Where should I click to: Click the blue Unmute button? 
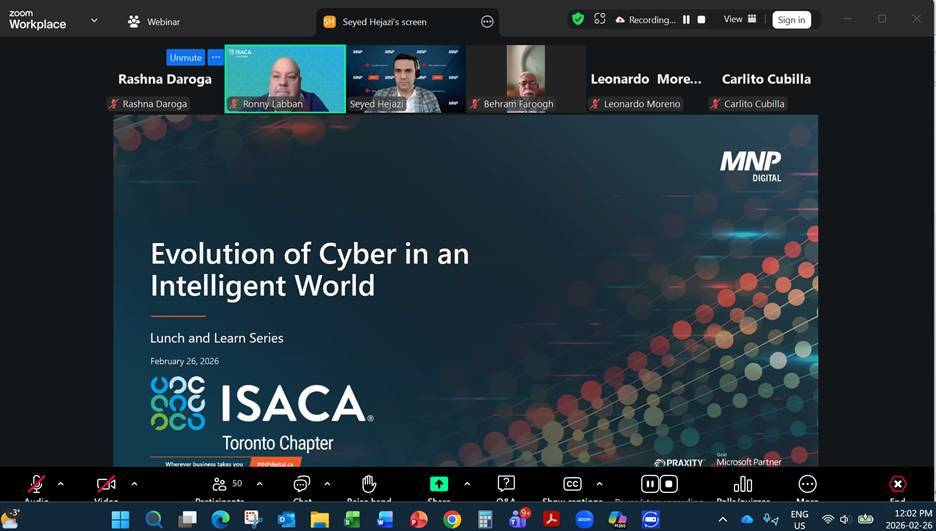click(185, 57)
